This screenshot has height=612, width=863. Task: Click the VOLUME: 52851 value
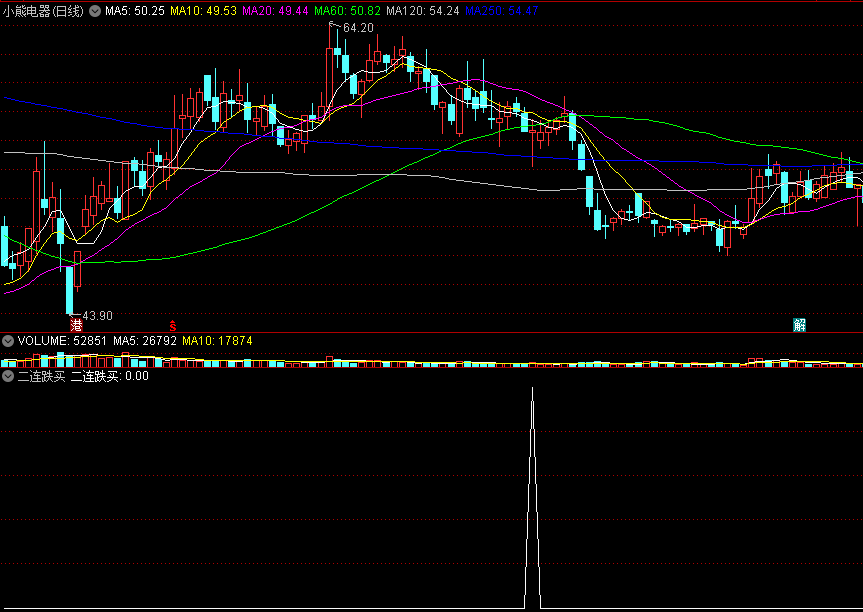pos(62,341)
